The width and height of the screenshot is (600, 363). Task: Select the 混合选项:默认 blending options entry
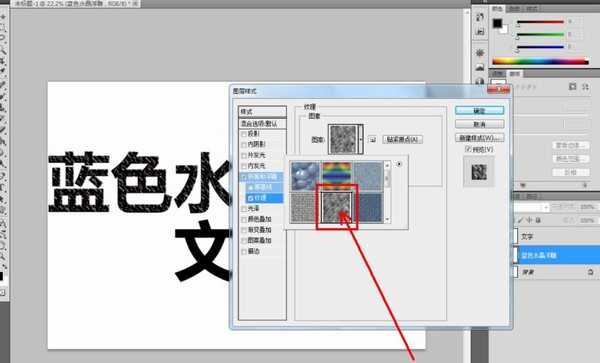point(262,124)
